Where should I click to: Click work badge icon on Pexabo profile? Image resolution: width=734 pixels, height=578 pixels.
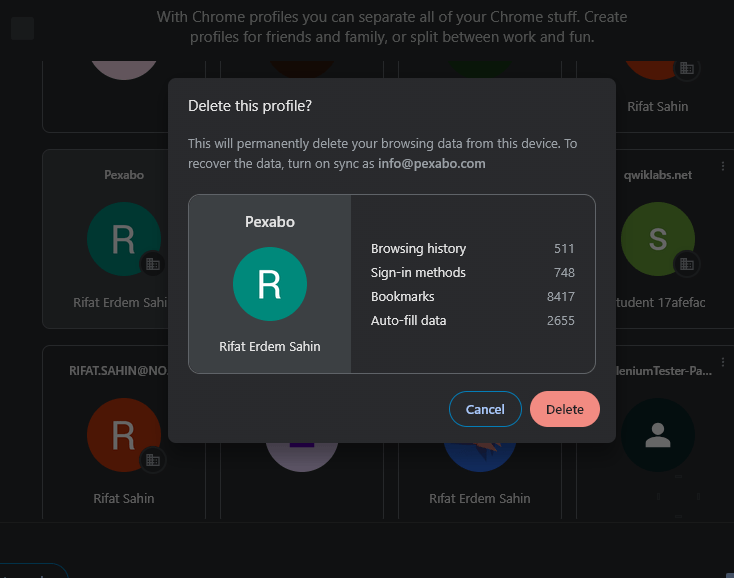pyautogui.click(x=153, y=264)
